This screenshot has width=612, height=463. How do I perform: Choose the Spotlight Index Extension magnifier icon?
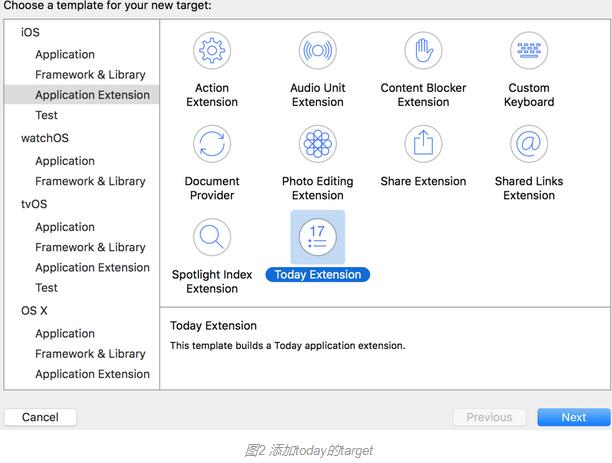coord(212,238)
